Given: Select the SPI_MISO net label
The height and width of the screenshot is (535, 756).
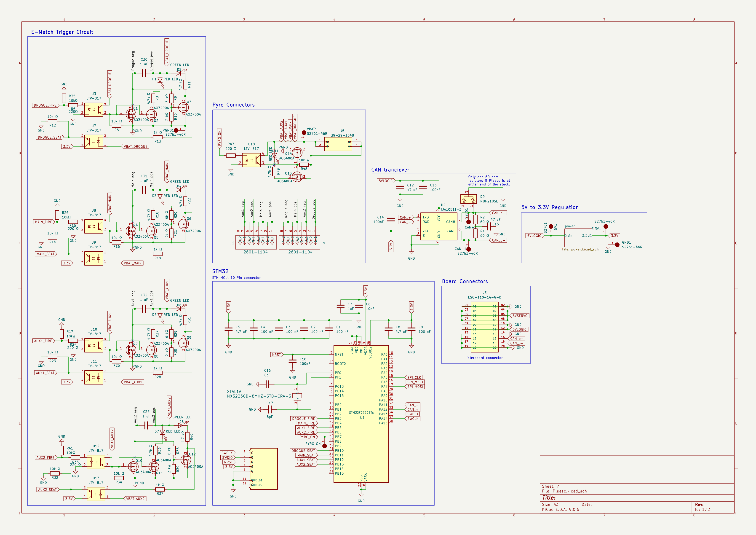Looking at the screenshot, I should click(414, 382).
